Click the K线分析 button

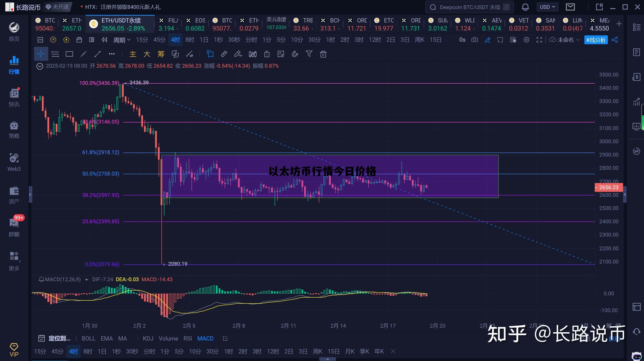(x=595, y=40)
